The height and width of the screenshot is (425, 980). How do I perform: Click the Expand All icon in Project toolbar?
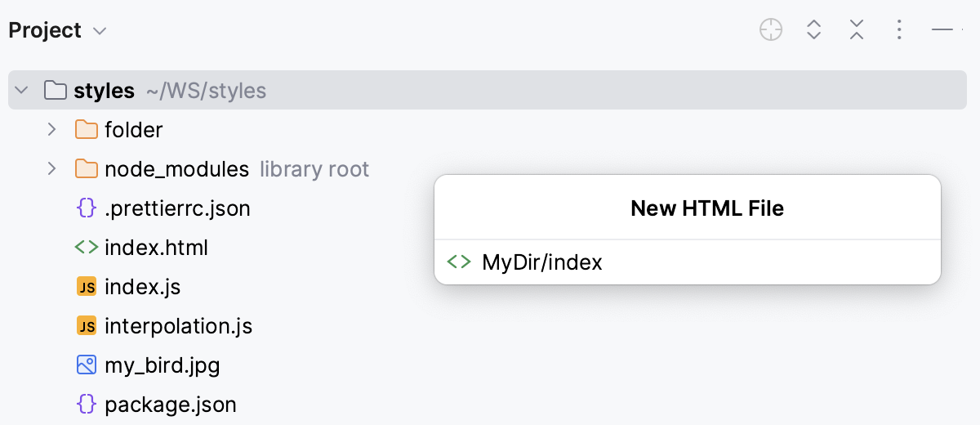coord(813,30)
